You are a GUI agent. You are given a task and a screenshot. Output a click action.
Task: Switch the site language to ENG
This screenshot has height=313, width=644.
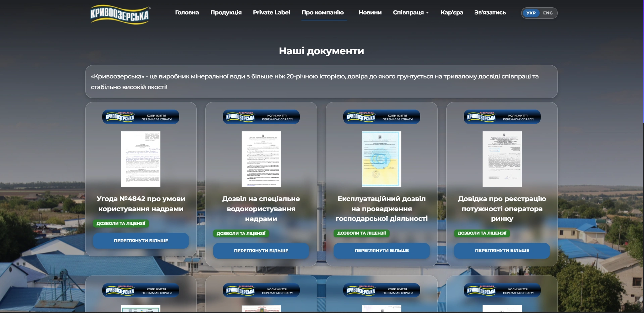click(x=548, y=13)
